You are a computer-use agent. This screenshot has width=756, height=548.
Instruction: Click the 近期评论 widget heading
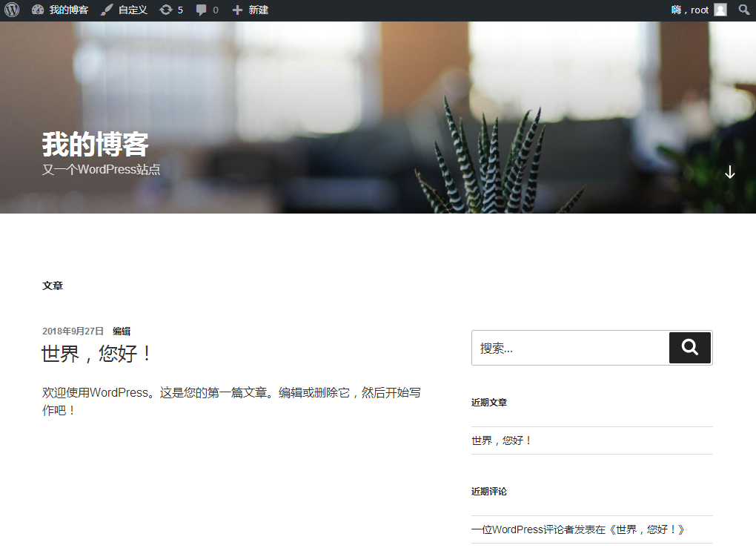[489, 492]
